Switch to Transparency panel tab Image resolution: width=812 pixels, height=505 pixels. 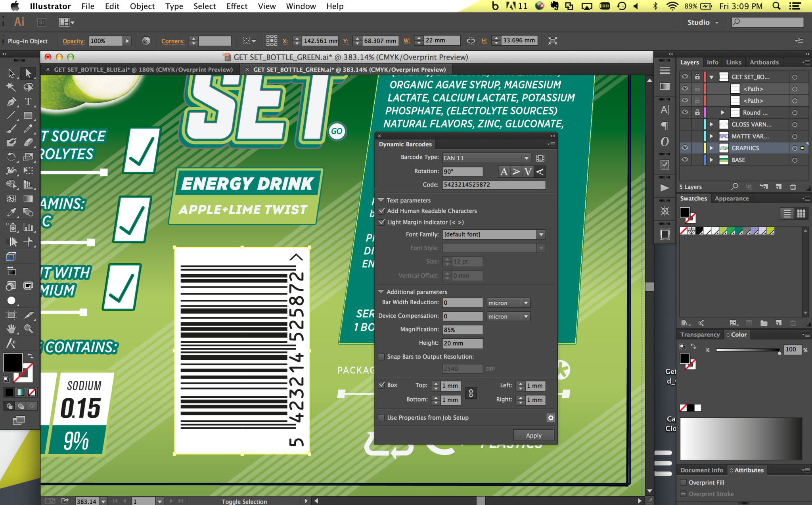click(x=700, y=334)
